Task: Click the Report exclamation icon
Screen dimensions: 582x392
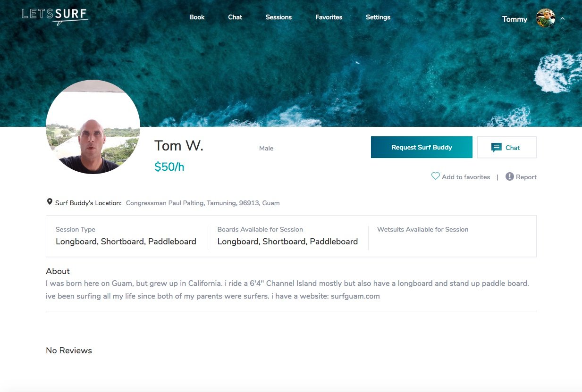Action: [x=510, y=176]
